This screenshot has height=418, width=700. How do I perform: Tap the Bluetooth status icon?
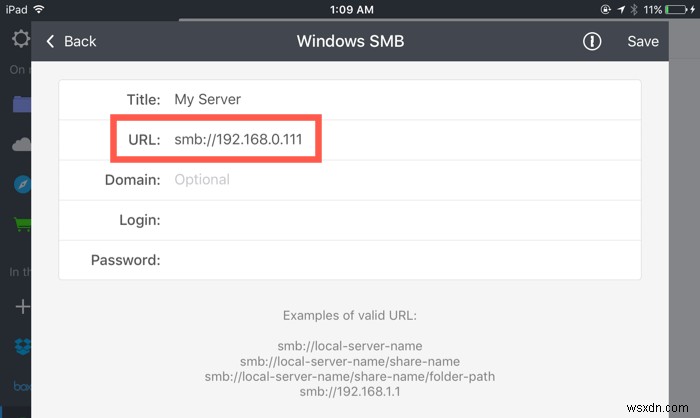634,9
